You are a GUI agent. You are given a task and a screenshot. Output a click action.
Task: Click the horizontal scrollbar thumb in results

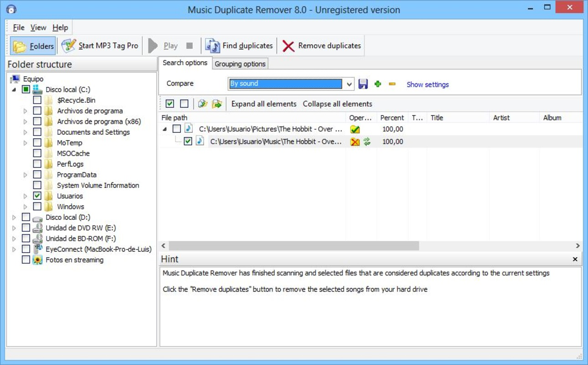coord(294,246)
